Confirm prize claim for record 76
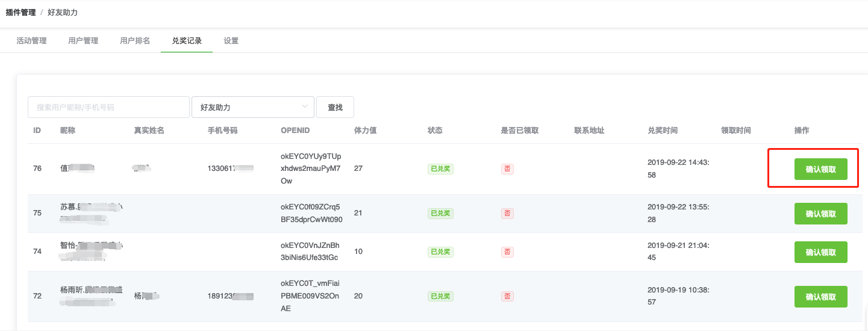 tap(820, 169)
